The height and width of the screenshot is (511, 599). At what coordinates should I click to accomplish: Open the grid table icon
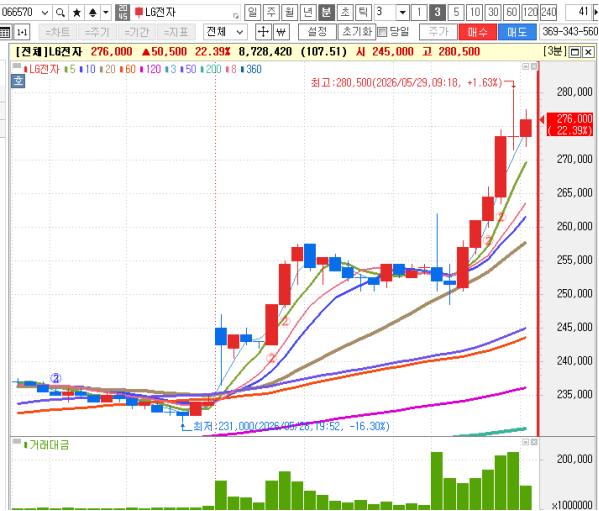5,32
